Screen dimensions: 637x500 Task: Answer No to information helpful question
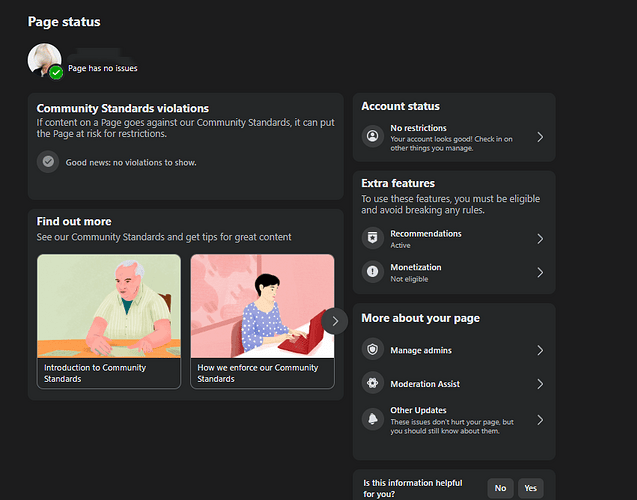pos(500,488)
